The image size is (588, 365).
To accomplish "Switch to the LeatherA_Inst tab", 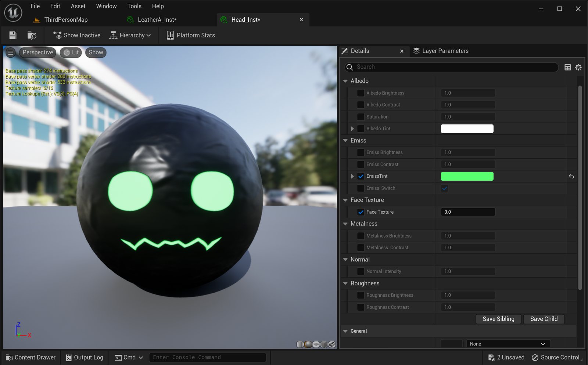I will tap(157, 20).
